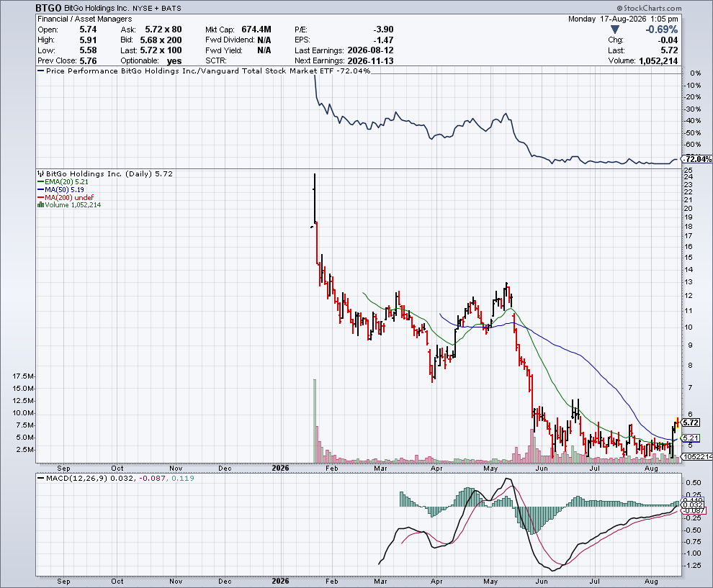Click the Low value 5.58

coord(88,50)
